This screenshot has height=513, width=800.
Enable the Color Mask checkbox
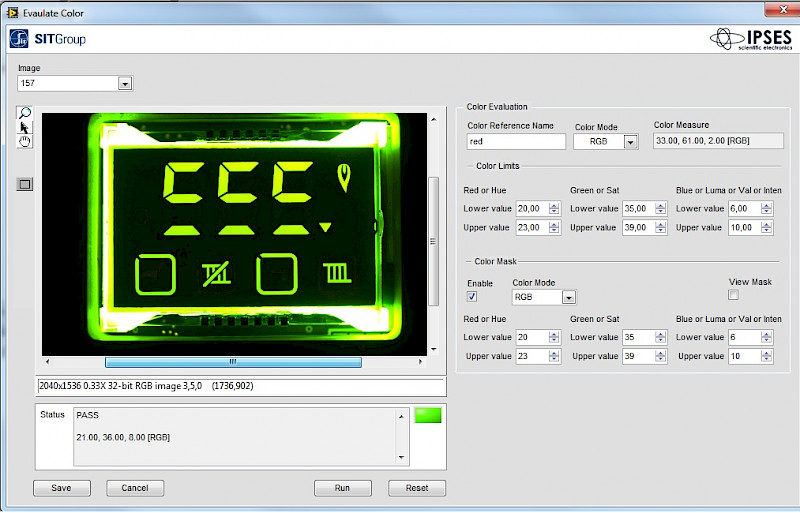pyautogui.click(x=472, y=297)
